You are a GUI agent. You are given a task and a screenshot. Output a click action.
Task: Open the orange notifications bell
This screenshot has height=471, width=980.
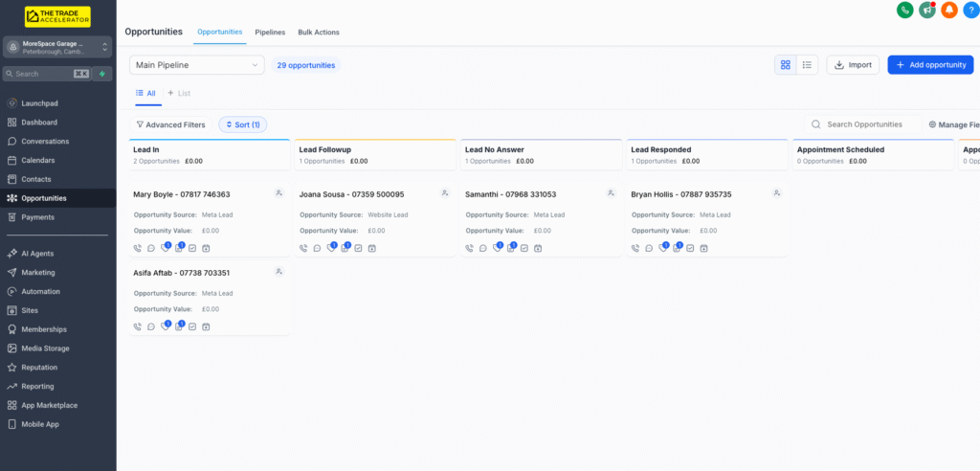[x=948, y=10]
